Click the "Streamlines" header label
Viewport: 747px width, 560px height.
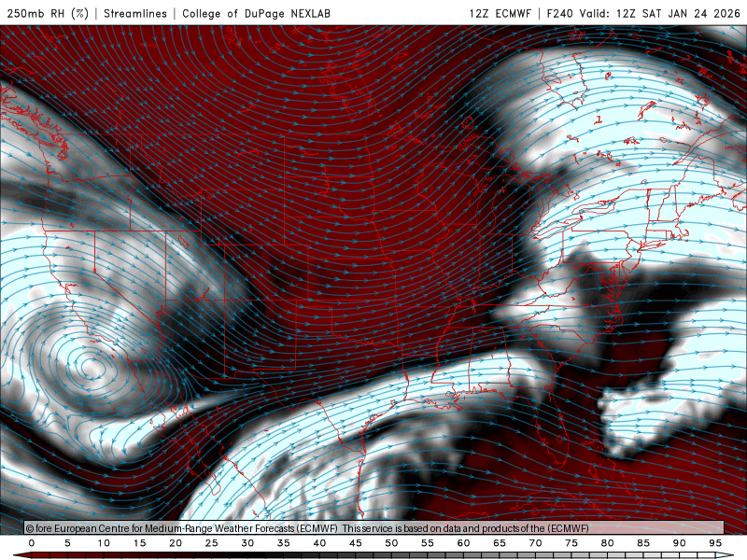(135, 14)
